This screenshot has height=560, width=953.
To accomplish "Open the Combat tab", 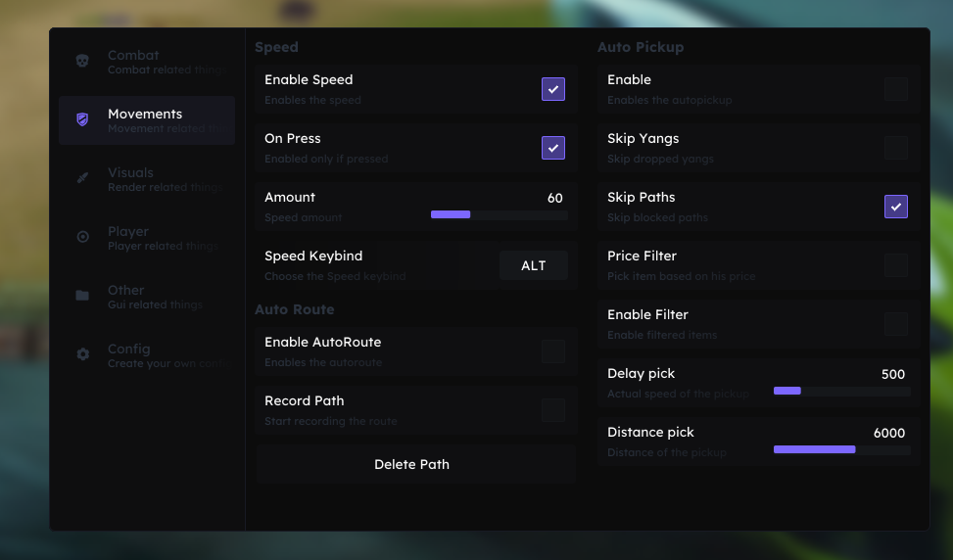I will click(147, 62).
